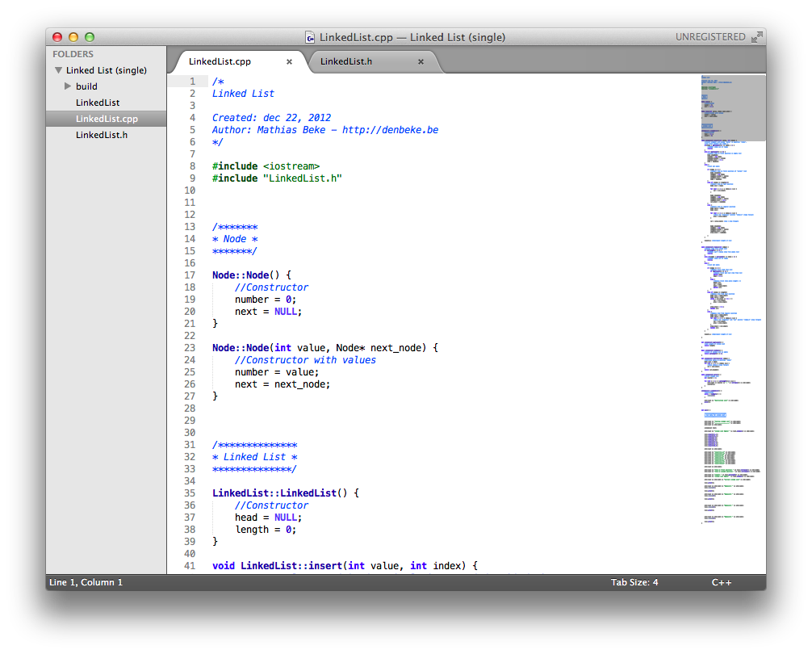Open the Tab Size: 4 selector
Screen dimensions: 812x654
pos(634,582)
